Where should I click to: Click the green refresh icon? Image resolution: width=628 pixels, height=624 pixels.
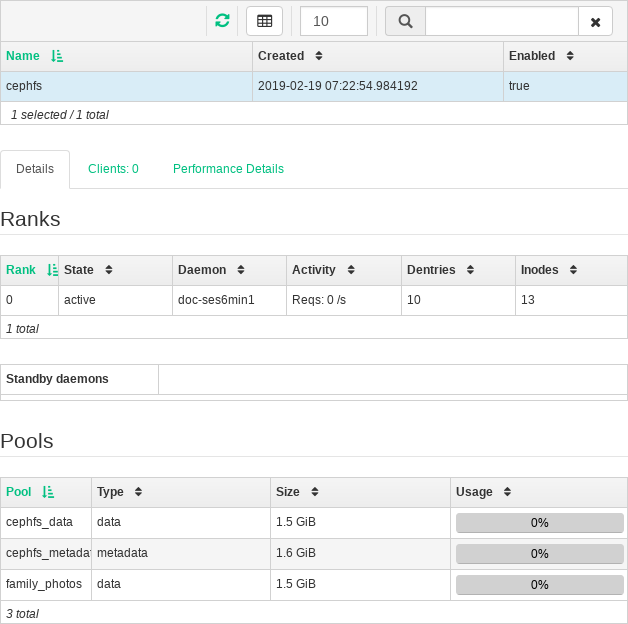pos(222,21)
